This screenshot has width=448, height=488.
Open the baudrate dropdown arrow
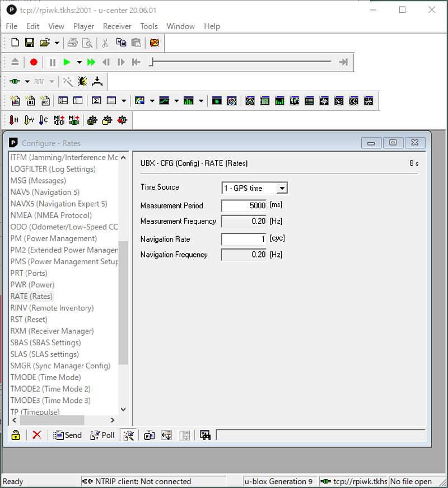point(52,82)
